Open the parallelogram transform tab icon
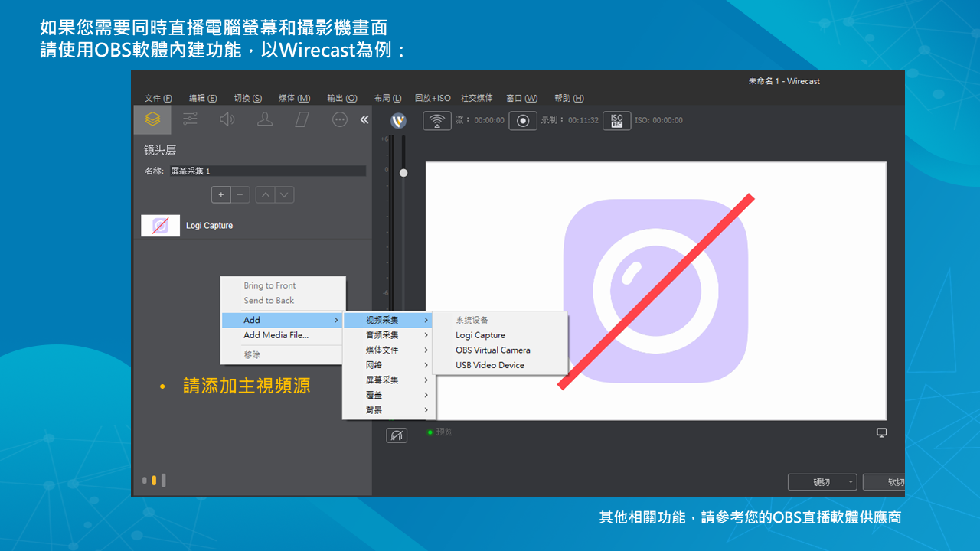980x551 pixels. [302, 119]
